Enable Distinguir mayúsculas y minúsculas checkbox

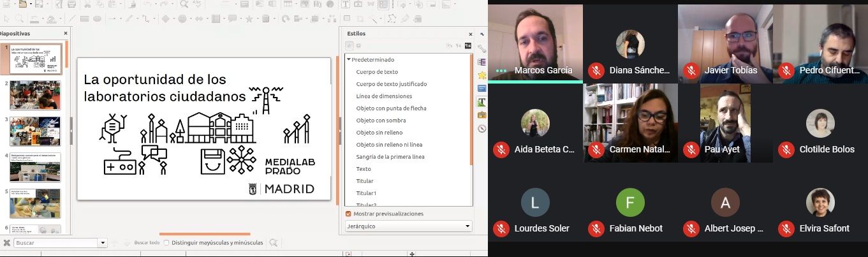pyautogui.click(x=166, y=243)
